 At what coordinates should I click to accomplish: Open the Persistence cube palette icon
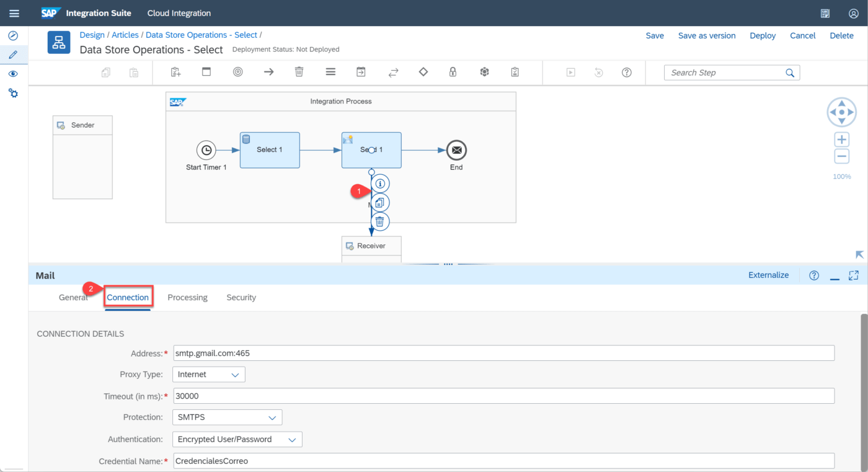coord(485,72)
